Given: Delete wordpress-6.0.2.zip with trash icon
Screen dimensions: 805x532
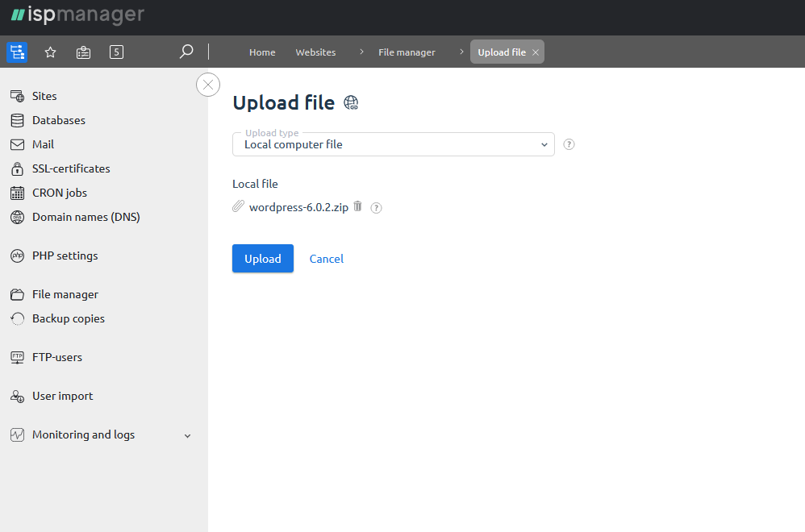Looking at the screenshot, I should (x=357, y=206).
